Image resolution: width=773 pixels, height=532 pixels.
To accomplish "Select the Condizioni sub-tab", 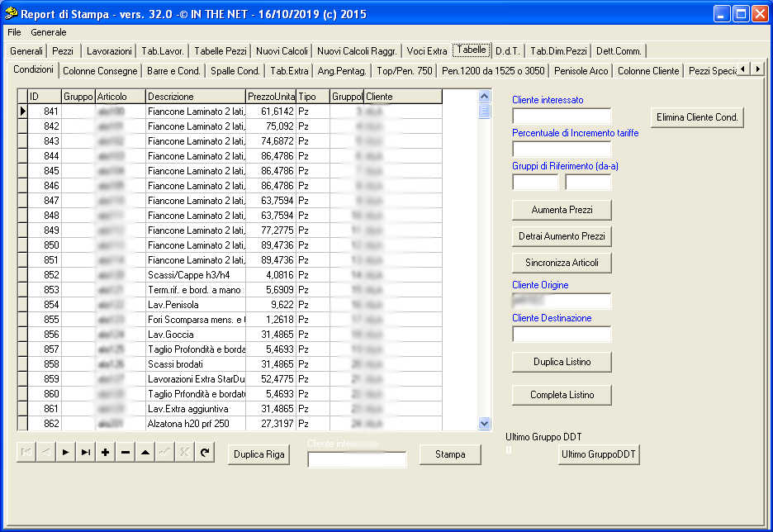I will point(33,69).
